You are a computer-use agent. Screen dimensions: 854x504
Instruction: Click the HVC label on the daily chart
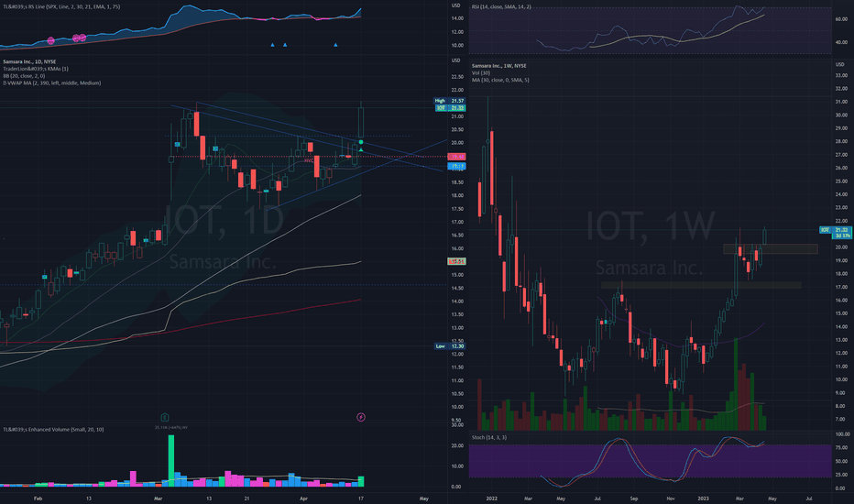(309, 160)
